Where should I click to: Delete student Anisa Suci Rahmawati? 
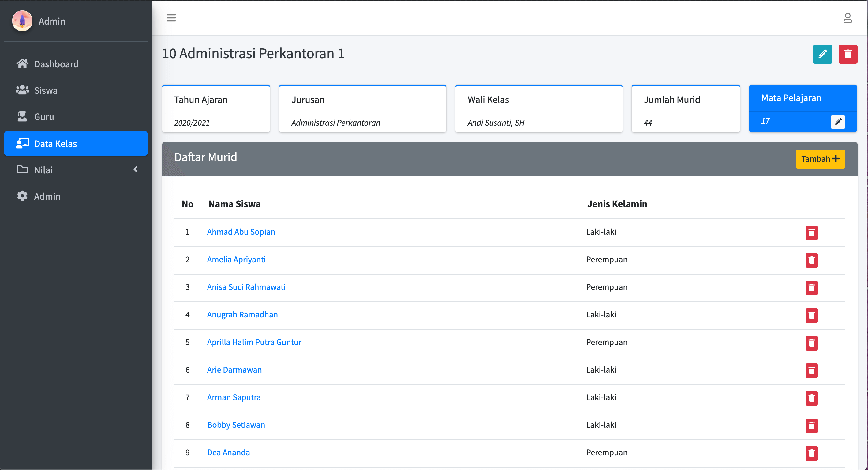[811, 288]
